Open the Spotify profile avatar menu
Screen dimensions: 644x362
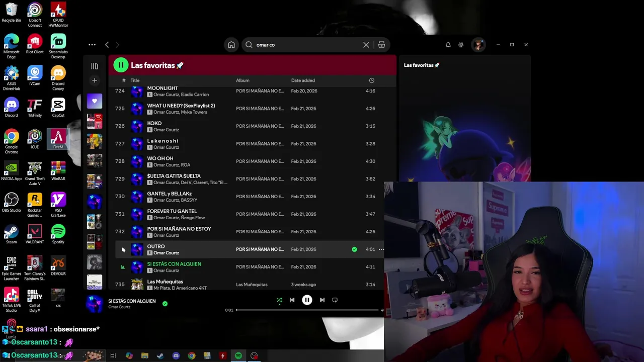pos(478,45)
